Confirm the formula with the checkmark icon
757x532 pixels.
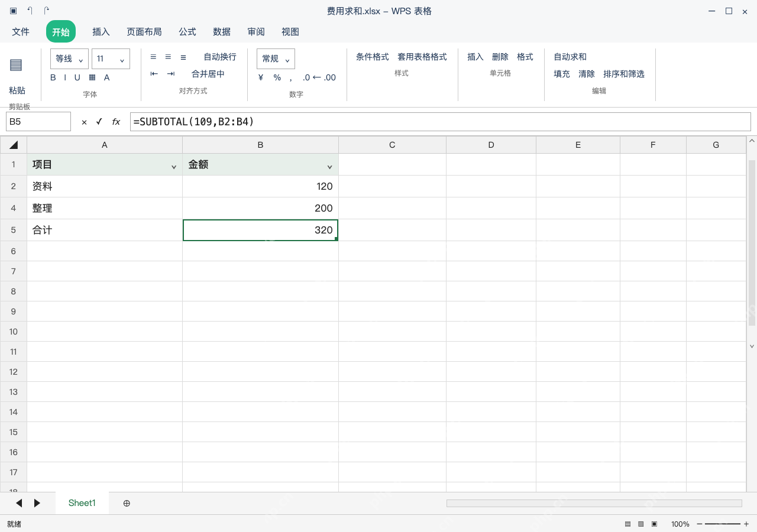click(x=99, y=121)
